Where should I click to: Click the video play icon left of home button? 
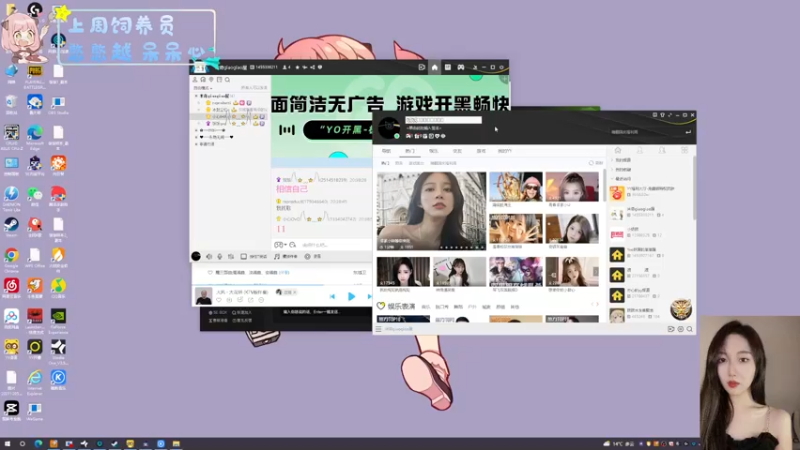pyautogui.click(x=421, y=67)
